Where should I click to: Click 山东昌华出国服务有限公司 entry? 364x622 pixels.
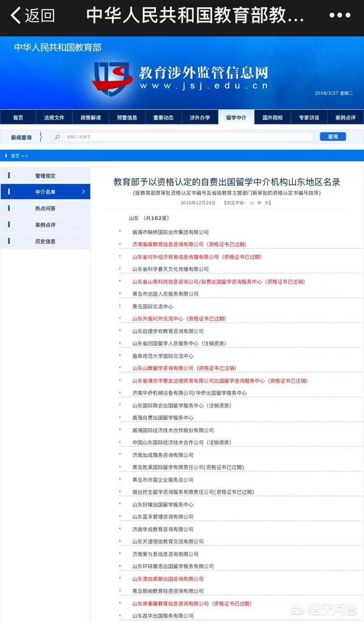coord(163,616)
